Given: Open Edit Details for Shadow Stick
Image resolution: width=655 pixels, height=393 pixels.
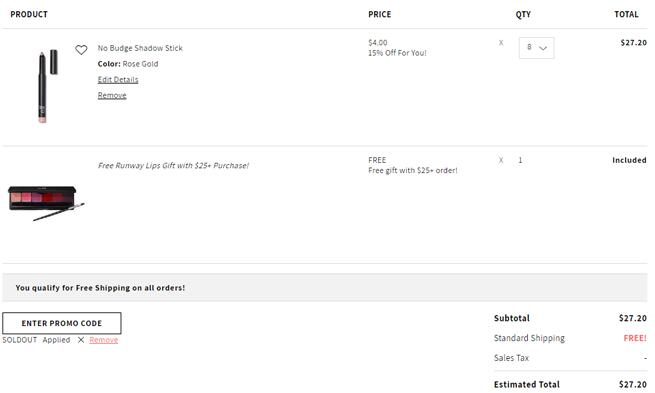Looking at the screenshot, I should 118,80.
